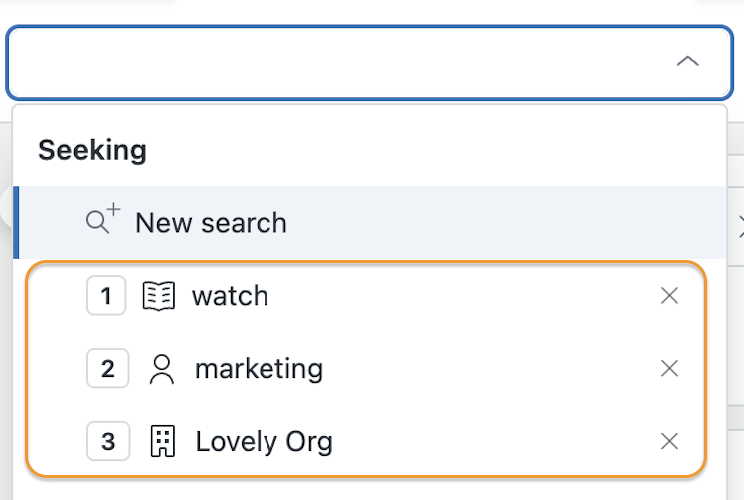Reopen the recent search Lovely Org
Screen dimensions: 744x500
264,442
